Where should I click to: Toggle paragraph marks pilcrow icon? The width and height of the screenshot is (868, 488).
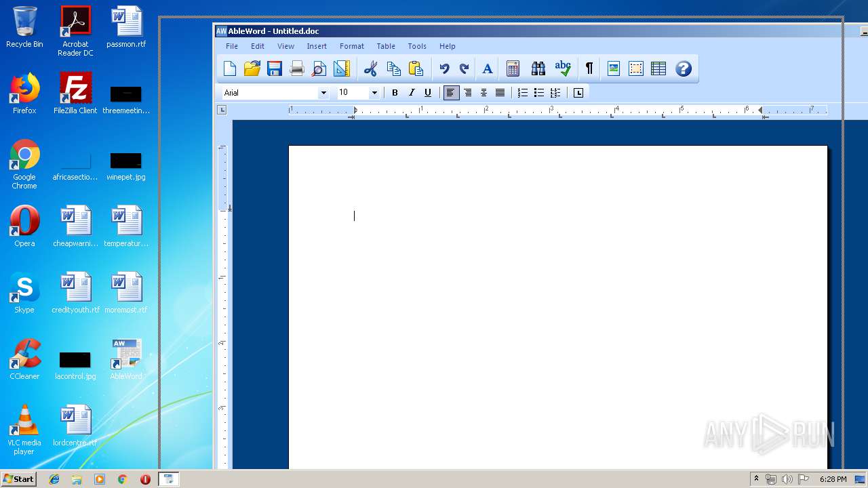pos(589,68)
